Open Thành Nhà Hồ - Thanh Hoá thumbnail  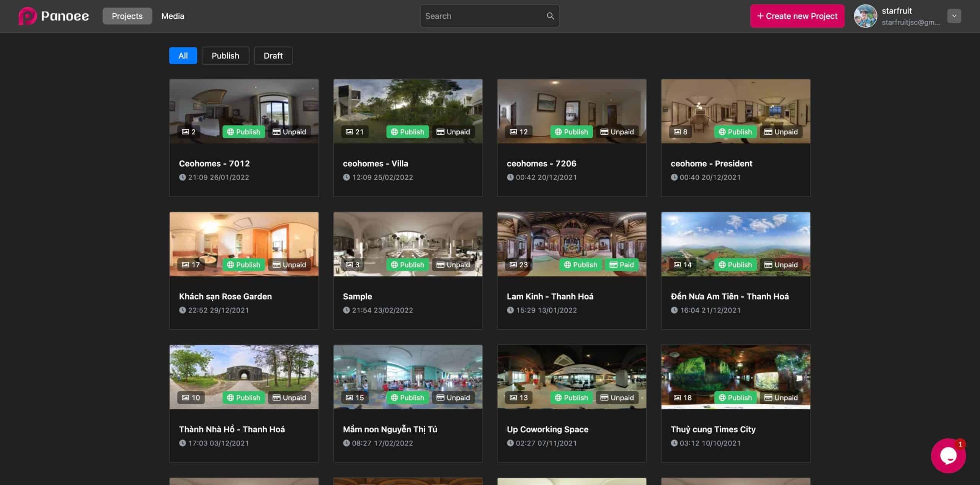pyautogui.click(x=244, y=369)
